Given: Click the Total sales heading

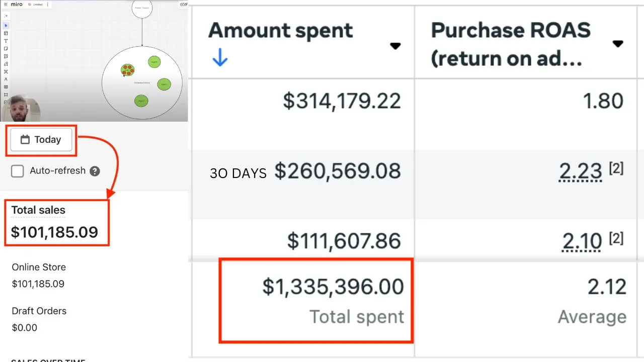Looking at the screenshot, I should (x=38, y=210).
